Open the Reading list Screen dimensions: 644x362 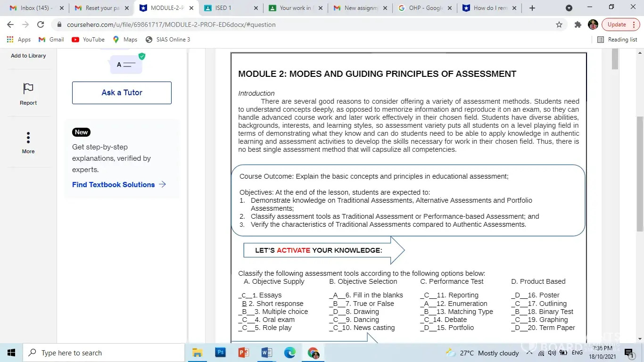[x=617, y=40]
